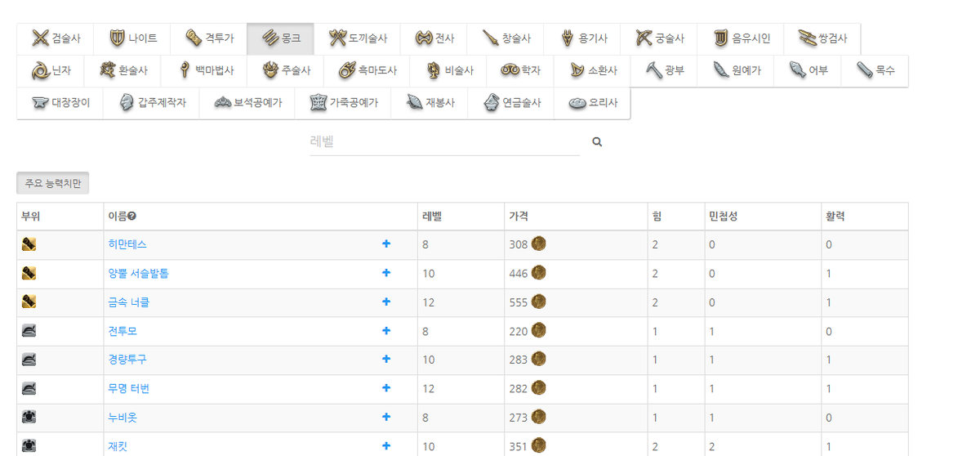Open the 소환사 tab
The width and height of the screenshot is (980, 456).
(592, 71)
